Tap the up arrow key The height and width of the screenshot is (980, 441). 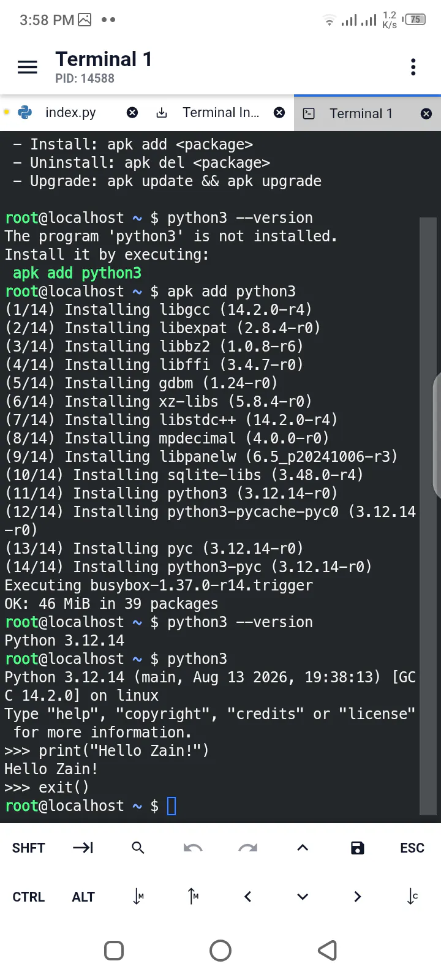(x=303, y=848)
